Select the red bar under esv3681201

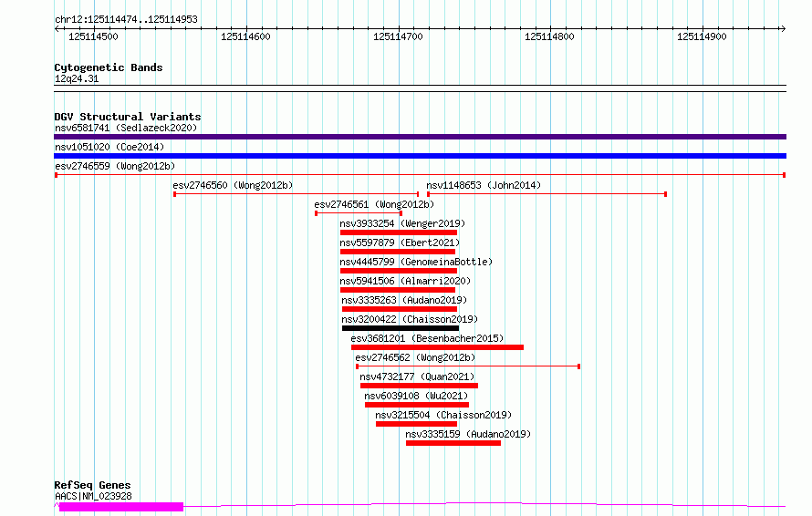click(x=437, y=347)
